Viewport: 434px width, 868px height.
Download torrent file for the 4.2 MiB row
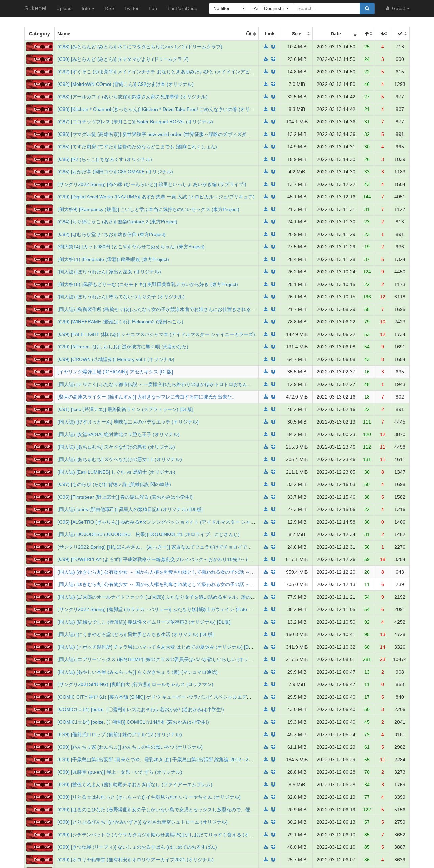pos(266,172)
